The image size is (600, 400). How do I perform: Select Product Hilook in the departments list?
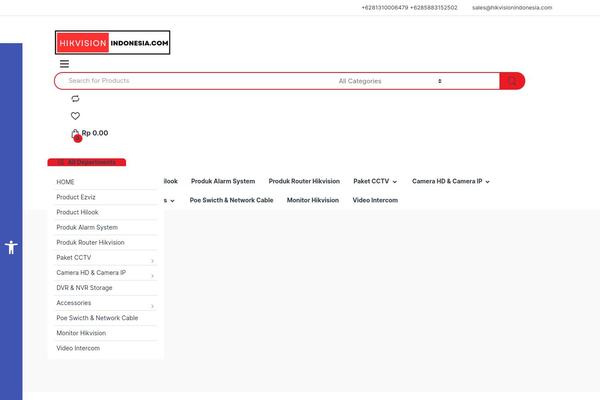pos(77,212)
